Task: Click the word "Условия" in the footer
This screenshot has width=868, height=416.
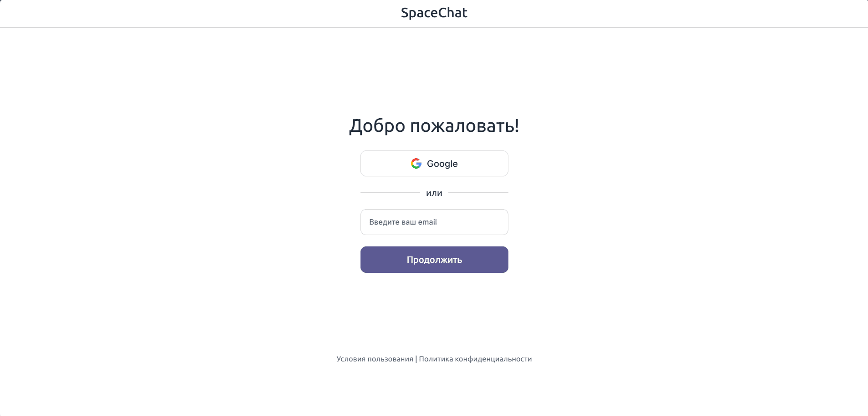Action: point(351,359)
